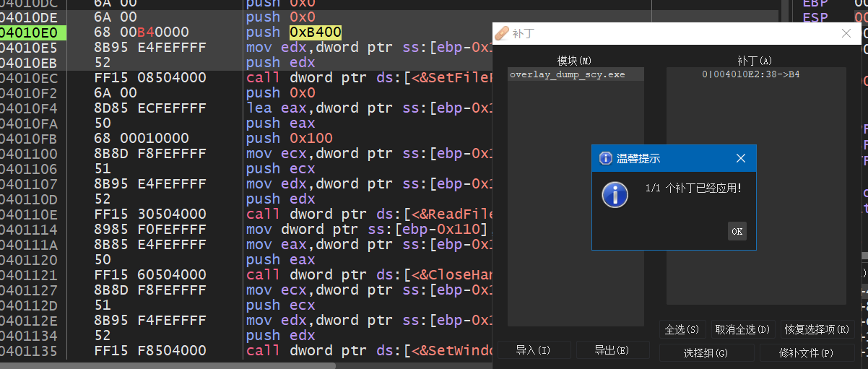Click bytes FF15 F8504000

(x=149, y=350)
